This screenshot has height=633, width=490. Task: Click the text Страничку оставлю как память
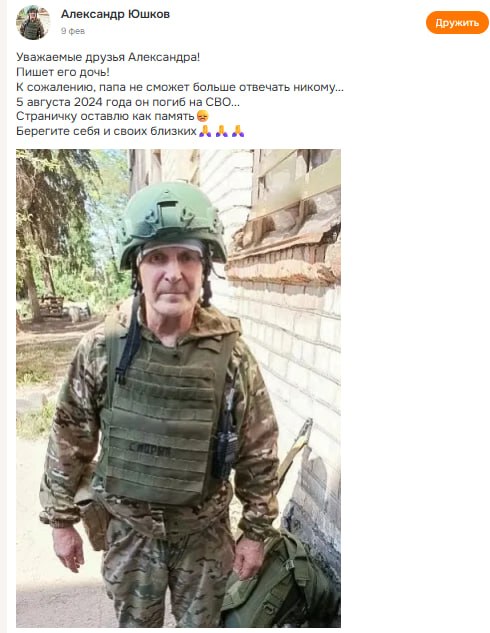[x=105, y=116]
